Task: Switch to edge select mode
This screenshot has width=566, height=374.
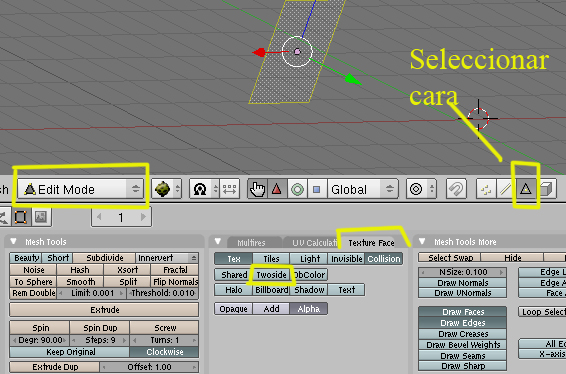Action: pos(506,189)
